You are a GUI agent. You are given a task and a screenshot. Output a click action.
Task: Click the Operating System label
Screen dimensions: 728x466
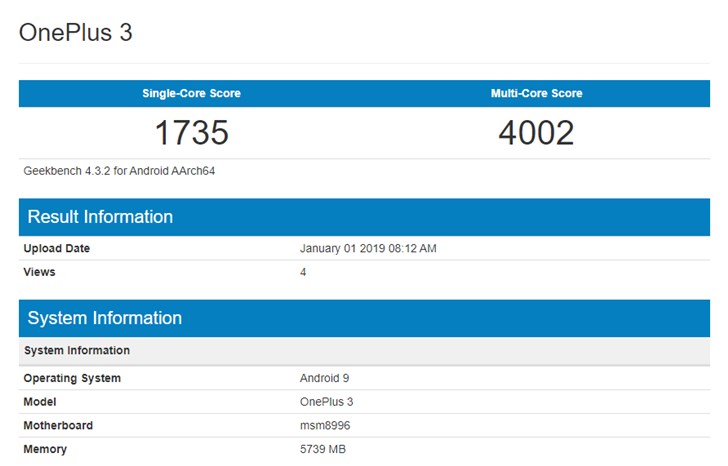click(72, 378)
